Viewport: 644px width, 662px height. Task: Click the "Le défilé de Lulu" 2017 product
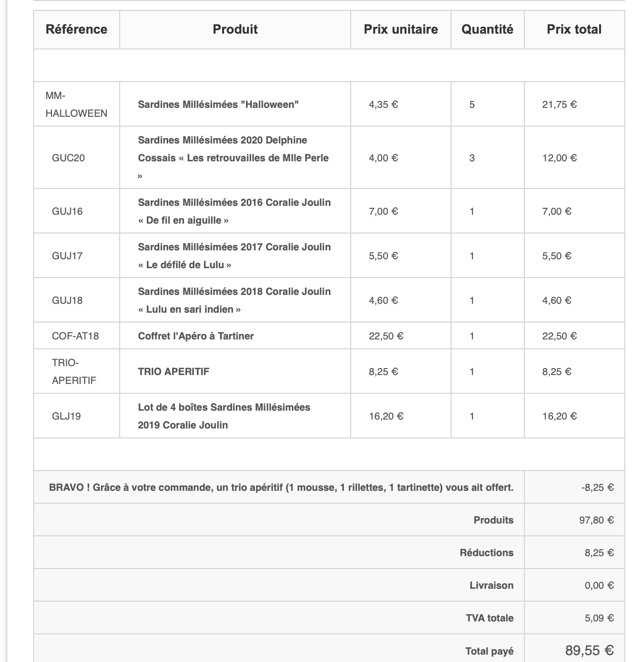(x=234, y=256)
